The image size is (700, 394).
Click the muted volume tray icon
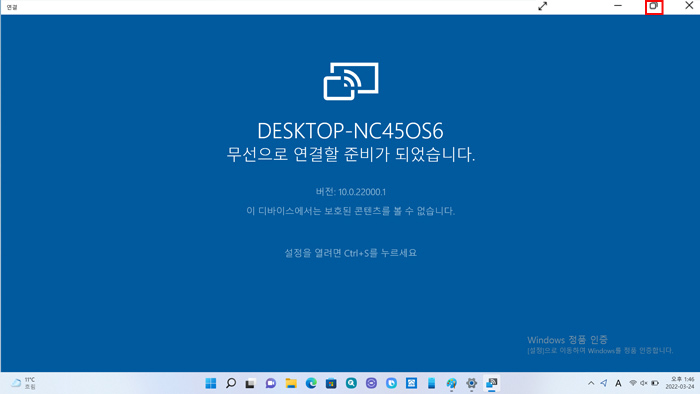644,383
